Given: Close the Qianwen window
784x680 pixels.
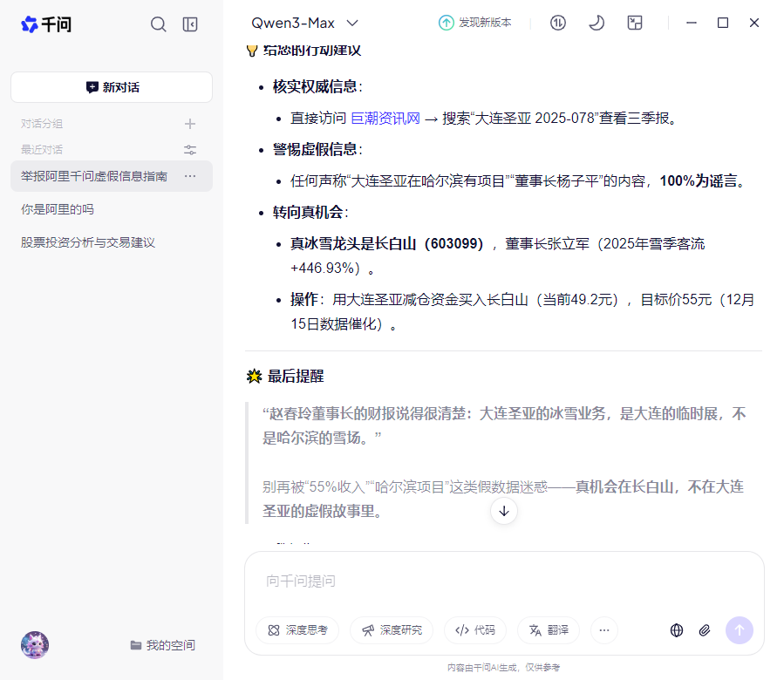Looking at the screenshot, I should pos(754,23).
